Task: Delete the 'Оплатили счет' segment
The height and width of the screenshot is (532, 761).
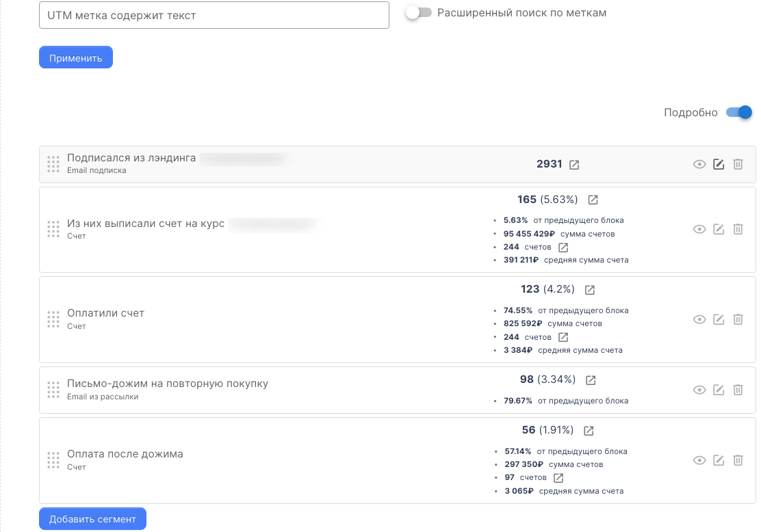Action: coord(738,319)
